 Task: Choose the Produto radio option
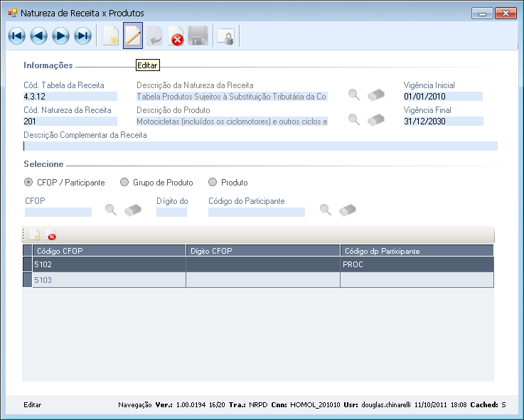pos(213,182)
